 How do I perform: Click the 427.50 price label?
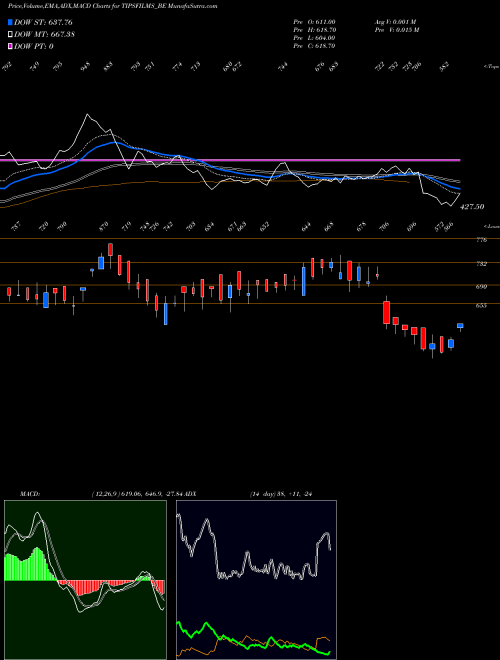click(x=472, y=207)
